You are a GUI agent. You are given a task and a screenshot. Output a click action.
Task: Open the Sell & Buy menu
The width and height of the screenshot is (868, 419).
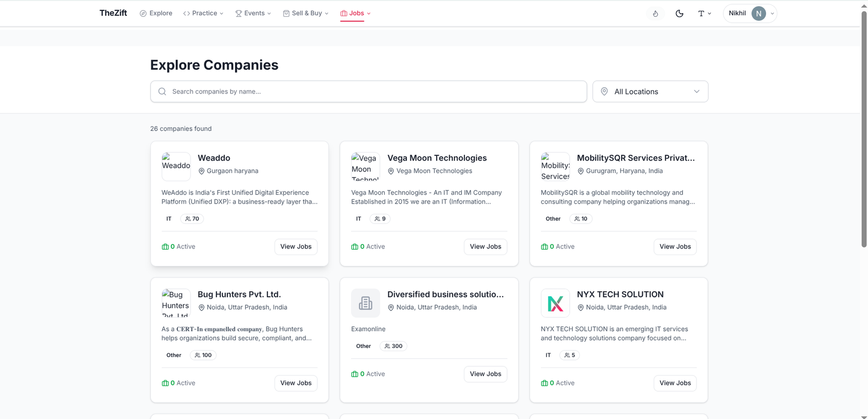tap(306, 13)
